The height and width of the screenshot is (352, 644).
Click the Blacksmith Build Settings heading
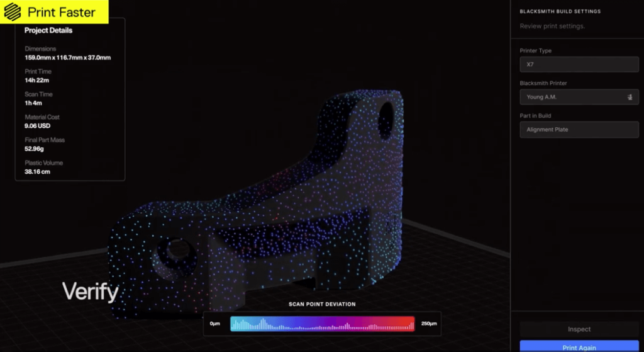click(x=560, y=11)
